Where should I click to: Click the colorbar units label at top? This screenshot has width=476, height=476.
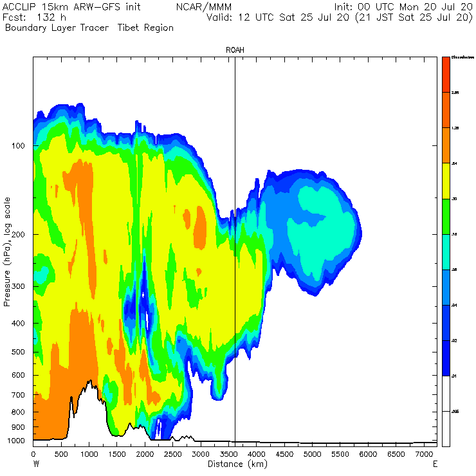462,57
